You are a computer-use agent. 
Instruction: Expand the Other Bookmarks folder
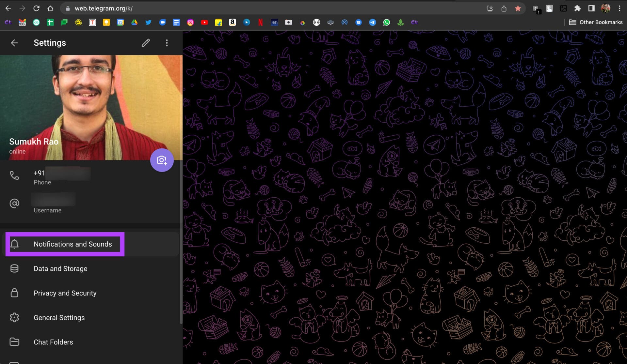coord(596,22)
